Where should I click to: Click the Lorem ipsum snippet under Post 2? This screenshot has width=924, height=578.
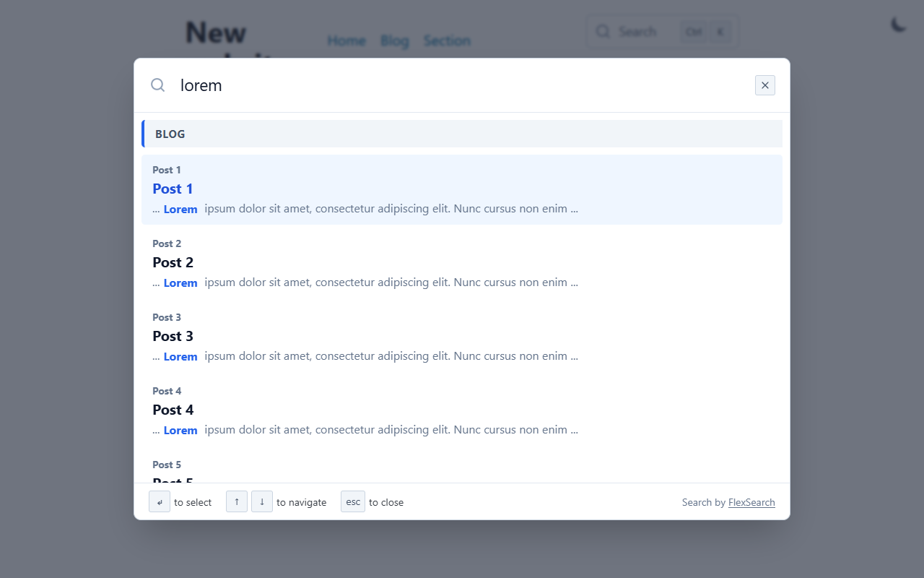365,282
